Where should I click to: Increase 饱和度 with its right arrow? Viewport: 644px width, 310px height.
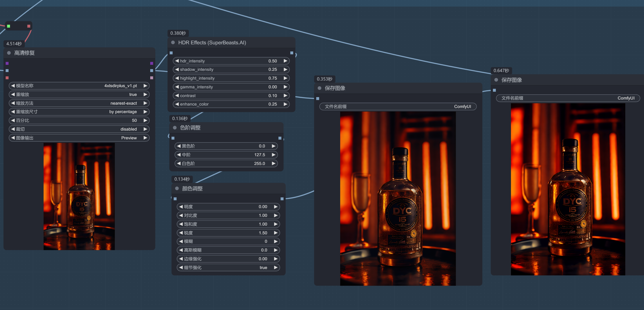276,224
